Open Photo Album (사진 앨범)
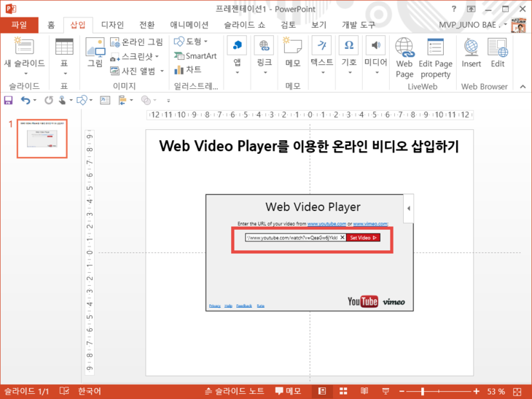Image resolution: width=532 pixels, height=399 pixels. (x=133, y=71)
